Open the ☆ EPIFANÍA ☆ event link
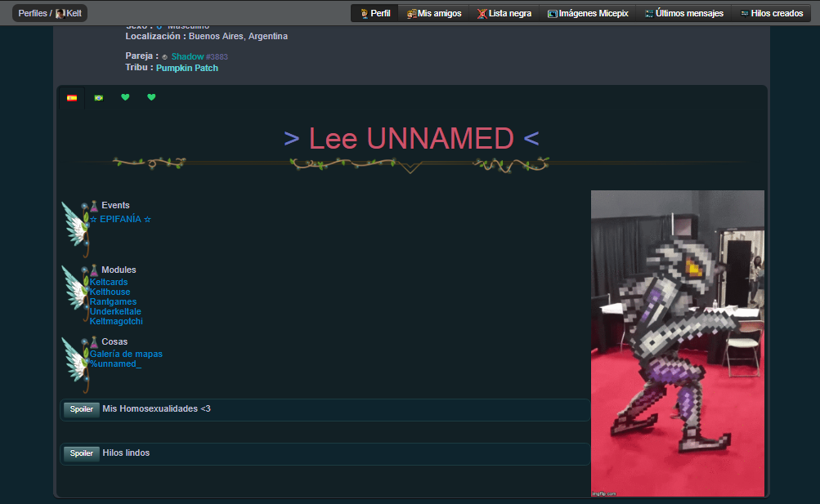Screen dimensions: 820x504 click(120, 220)
